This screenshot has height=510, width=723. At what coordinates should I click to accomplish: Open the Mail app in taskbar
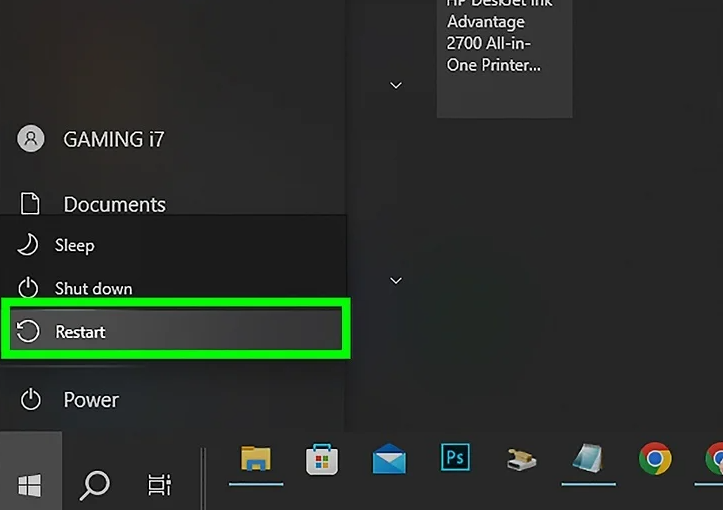click(389, 460)
